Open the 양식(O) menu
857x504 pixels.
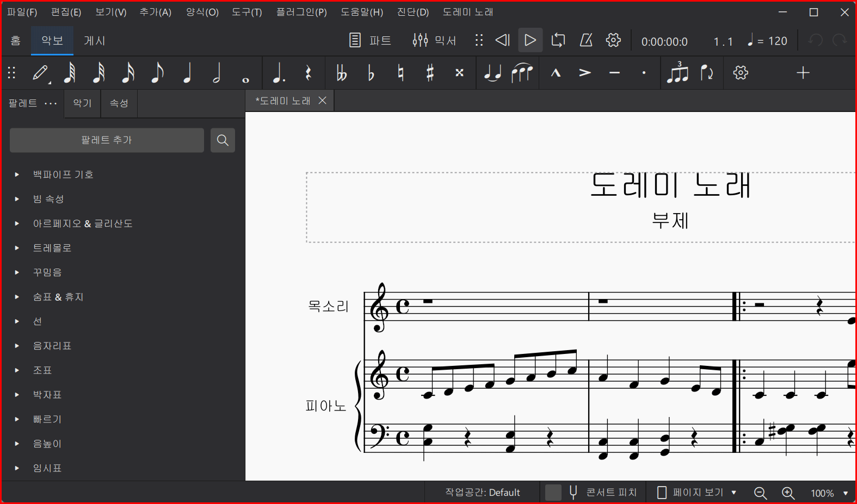(202, 12)
